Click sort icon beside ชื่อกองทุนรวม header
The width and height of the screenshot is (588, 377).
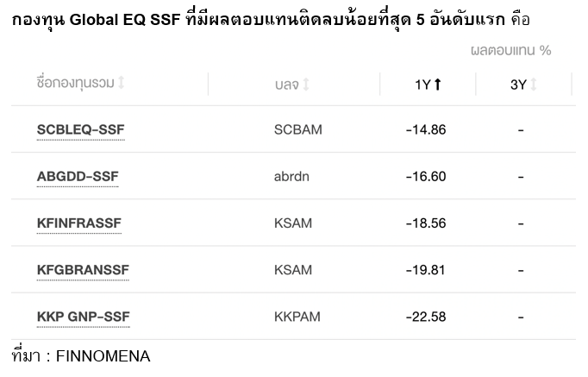click(x=122, y=83)
